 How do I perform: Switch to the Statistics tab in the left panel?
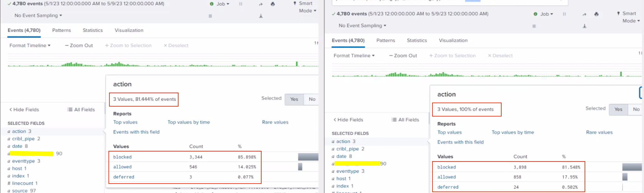[x=93, y=30]
